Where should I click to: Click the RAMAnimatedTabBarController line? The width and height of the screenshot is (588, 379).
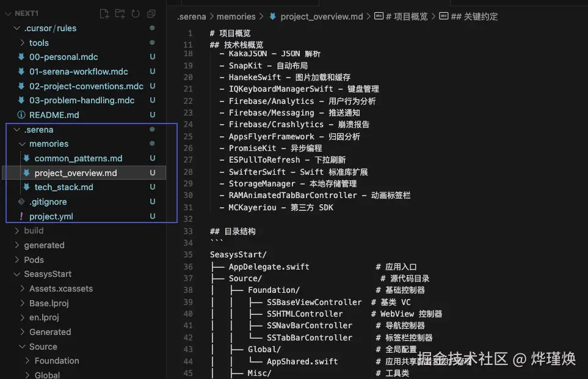pyautogui.click(x=315, y=196)
